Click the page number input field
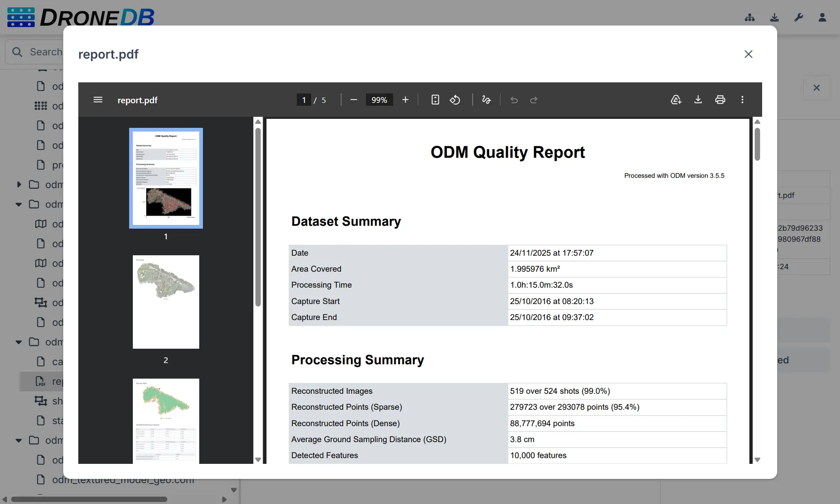 [304, 100]
